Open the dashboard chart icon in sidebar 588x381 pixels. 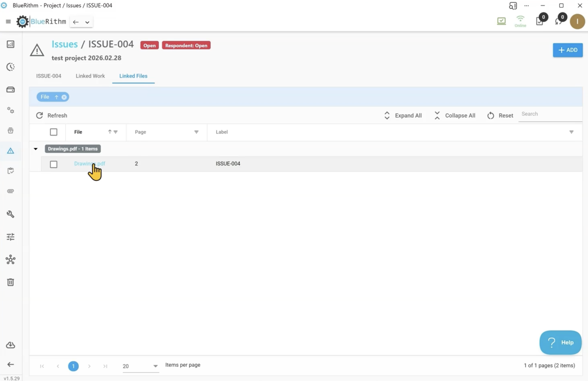tap(10, 44)
